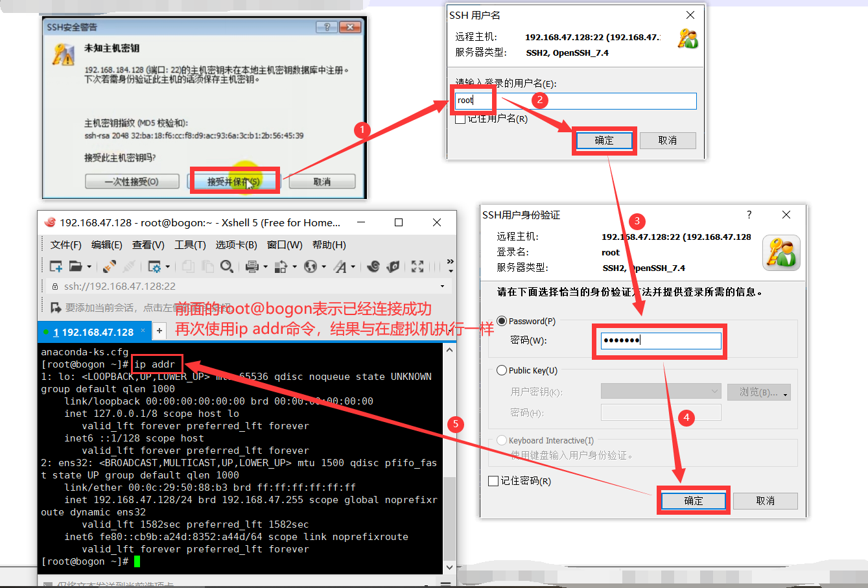Click 确定 in SSH authentication dialog
The height and width of the screenshot is (588, 868).
tap(694, 500)
